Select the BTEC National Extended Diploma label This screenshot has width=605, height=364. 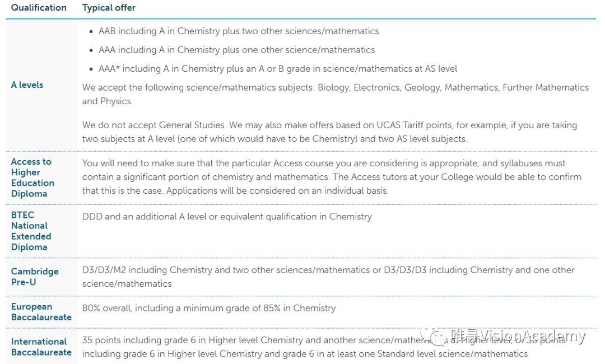tap(31, 231)
